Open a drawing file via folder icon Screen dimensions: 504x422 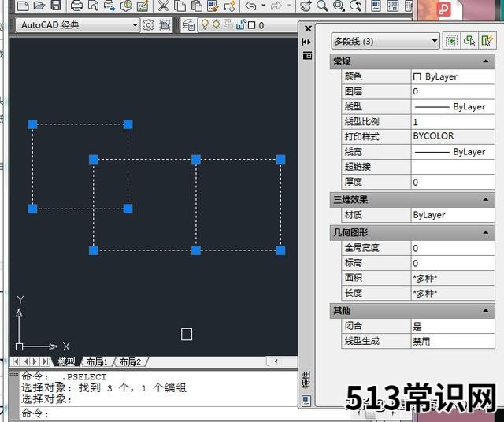click(x=39, y=6)
